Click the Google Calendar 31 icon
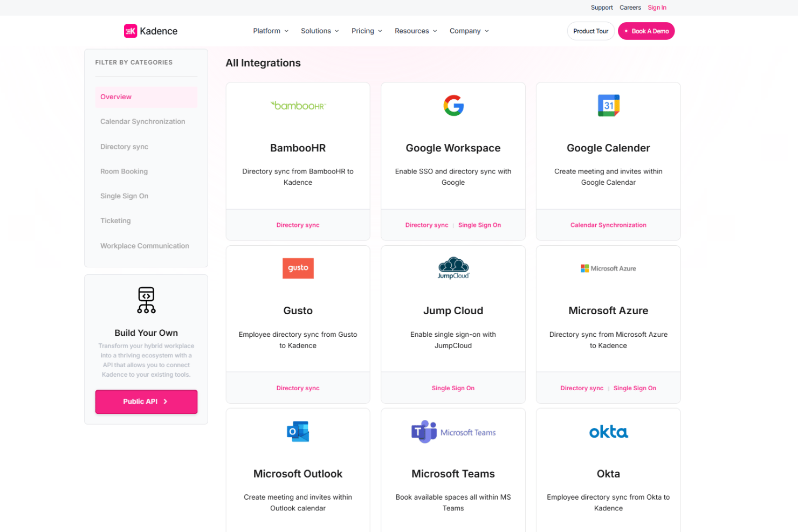 (608, 106)
